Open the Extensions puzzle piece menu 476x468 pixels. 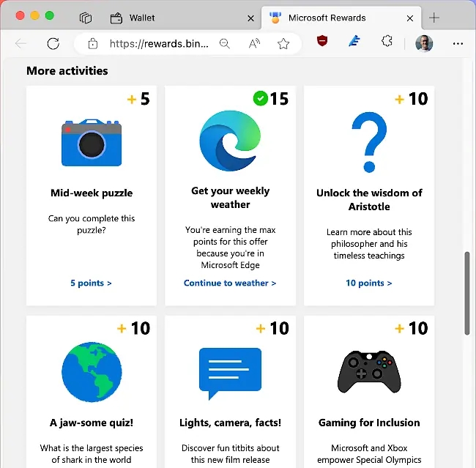pos(387,41)
